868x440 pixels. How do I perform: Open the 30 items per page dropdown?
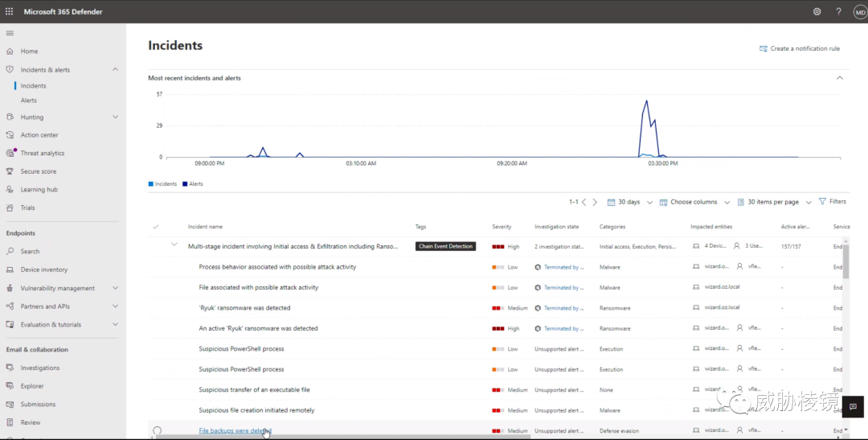click(x=775, y=202)
